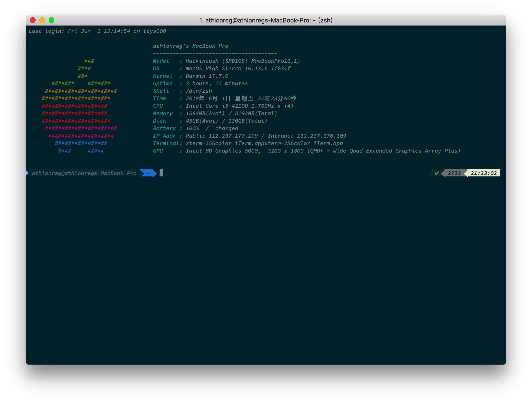
Task: Click the small blue prompt mark arrow at left edge
Action: [27, 173]
